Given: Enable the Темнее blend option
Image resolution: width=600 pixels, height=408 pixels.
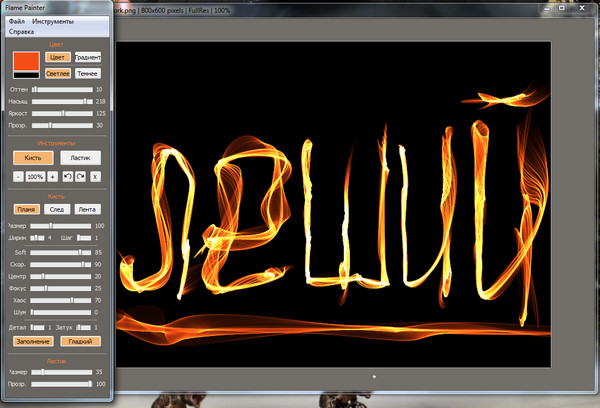Looking at the screenshot, I should (88, 73).
